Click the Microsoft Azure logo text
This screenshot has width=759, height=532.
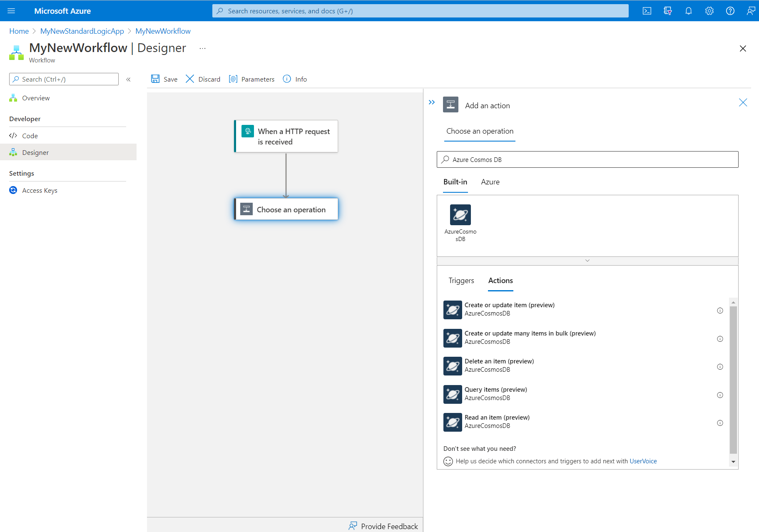point(62,11)
